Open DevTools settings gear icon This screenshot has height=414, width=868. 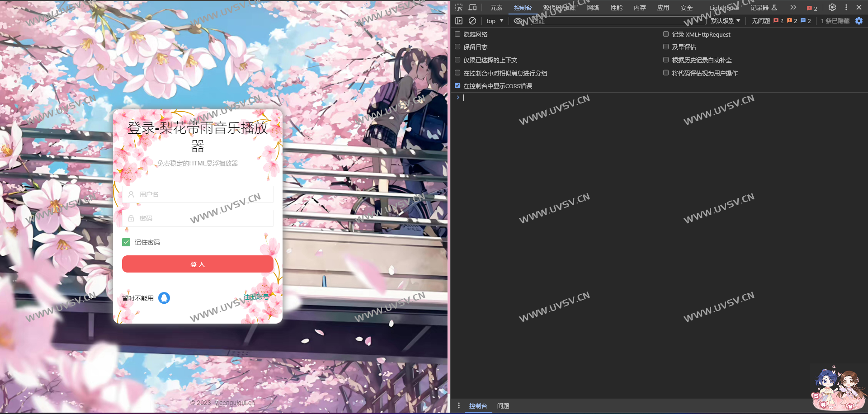(832, 8)
